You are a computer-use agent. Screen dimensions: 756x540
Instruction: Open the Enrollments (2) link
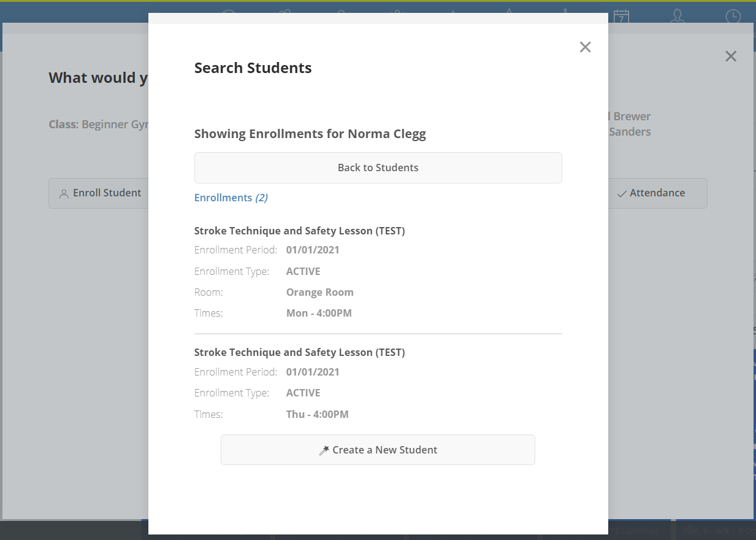(231, 198)
